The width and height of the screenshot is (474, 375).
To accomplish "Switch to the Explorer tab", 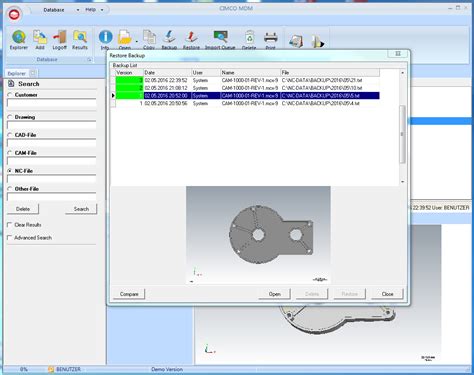I will [17, 73].
